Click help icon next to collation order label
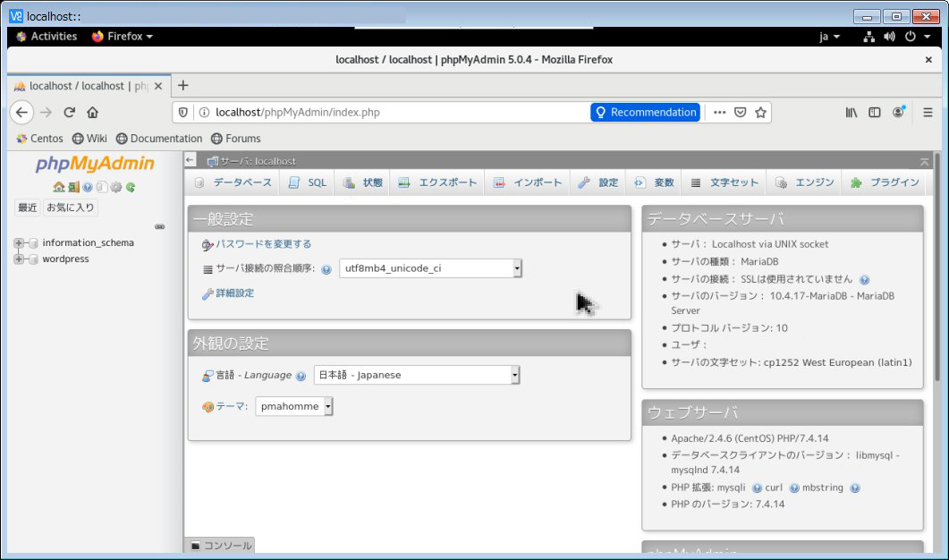The image size is (949, 560). coord(326,269)
